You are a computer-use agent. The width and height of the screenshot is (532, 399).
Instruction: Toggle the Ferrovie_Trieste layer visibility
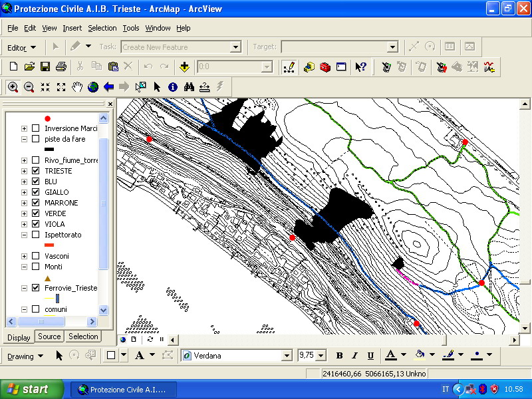pyautogui.click(x=36, y=288)
